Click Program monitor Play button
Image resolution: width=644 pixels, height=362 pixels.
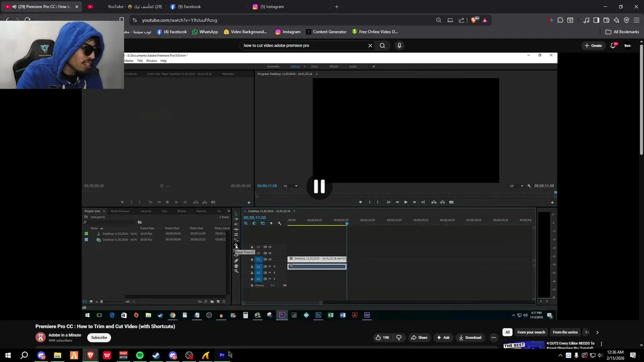point(406,202)
